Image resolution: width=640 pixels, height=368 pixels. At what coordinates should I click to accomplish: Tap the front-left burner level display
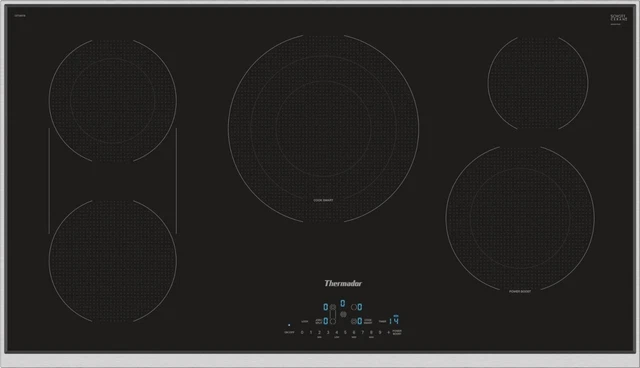click(x=326, y=321)
